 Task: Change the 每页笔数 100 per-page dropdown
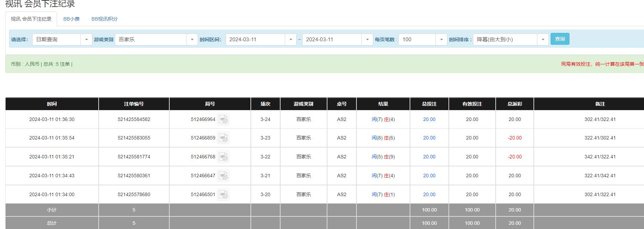tap(423, 40)
